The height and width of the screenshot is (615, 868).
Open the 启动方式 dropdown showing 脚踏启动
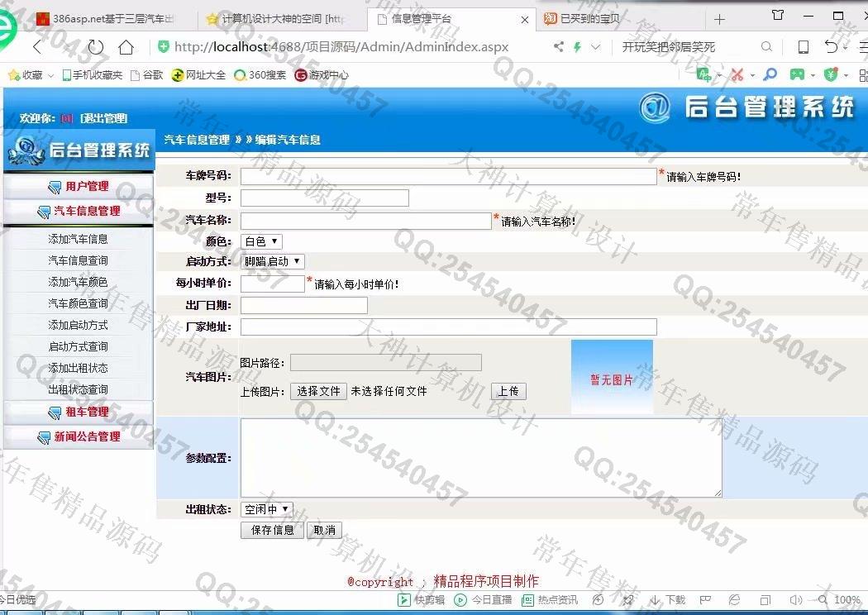click(x=272, y=261)
